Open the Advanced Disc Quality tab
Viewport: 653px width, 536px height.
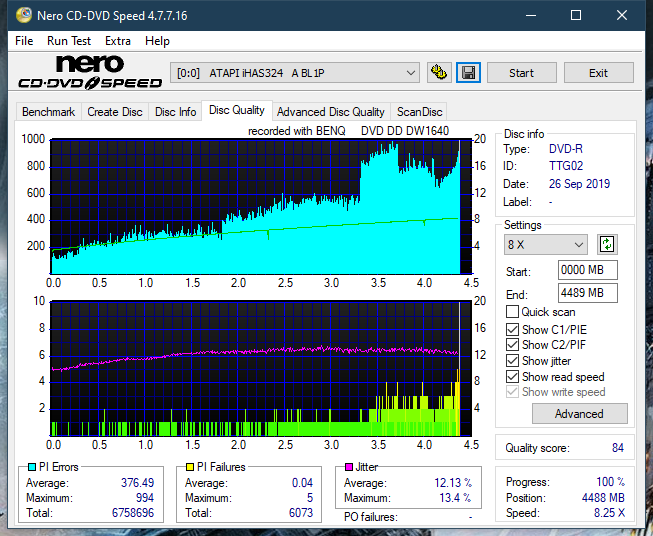331,112
